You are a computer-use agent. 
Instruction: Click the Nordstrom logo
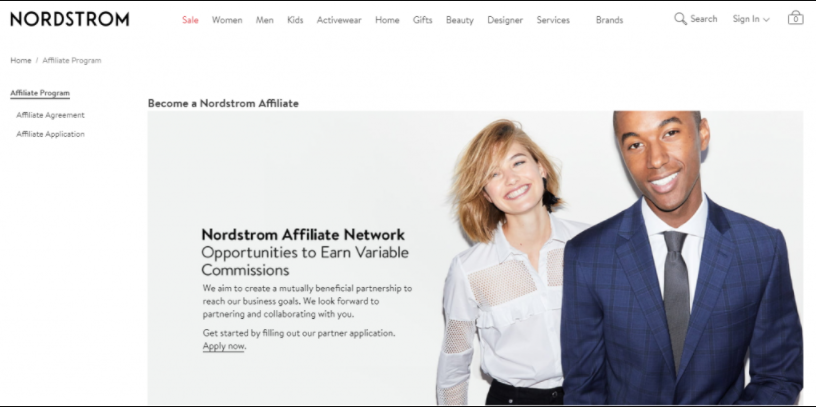tap(70, 19)
